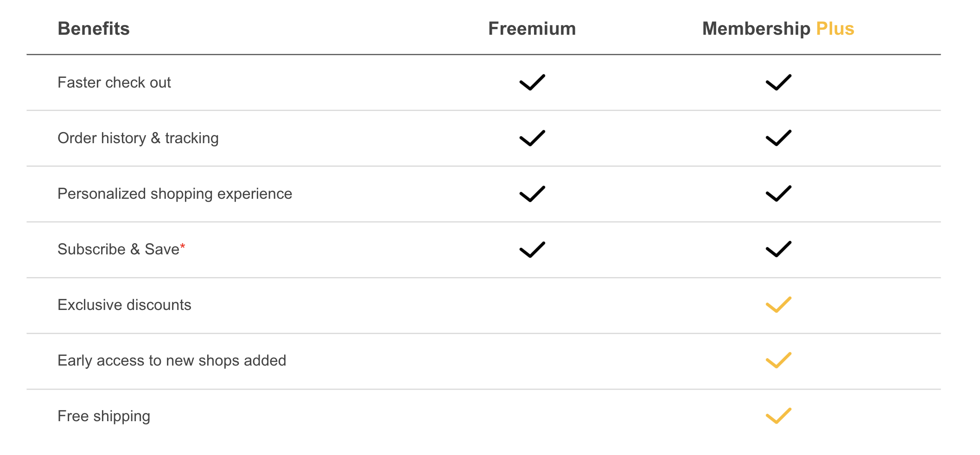Click the Early access to new shops added text
The height and width of the screenshot is (455, 980).
tap(172, 360)
